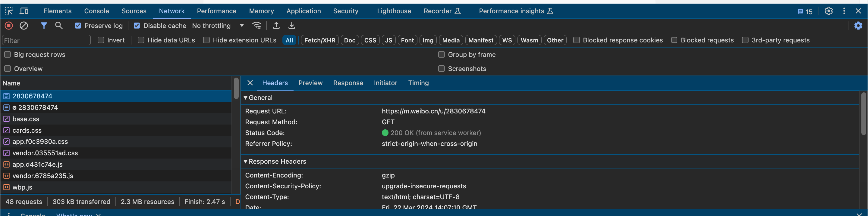The image size is (868, 216).
Task: Check Group by frame
Action: [442, 54]
